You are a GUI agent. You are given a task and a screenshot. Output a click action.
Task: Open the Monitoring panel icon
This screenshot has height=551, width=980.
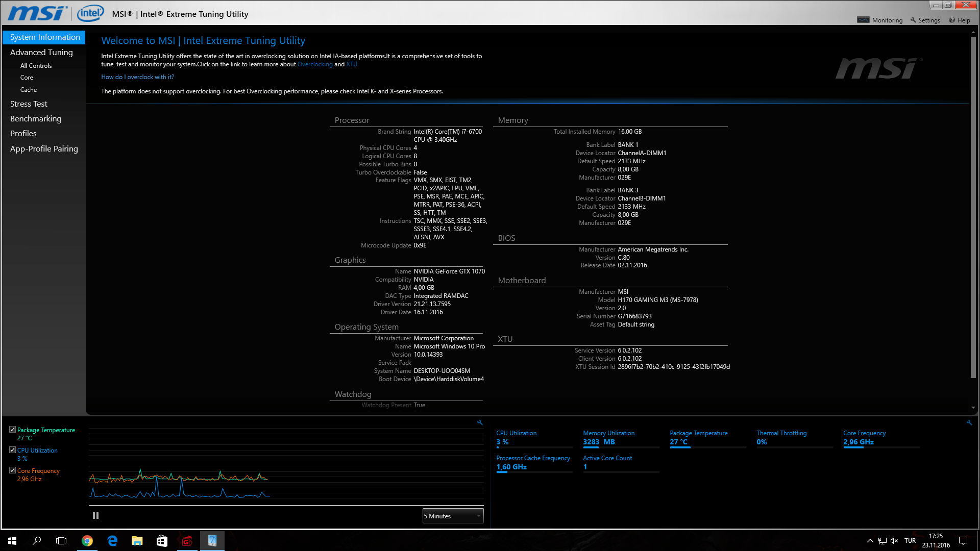pos(863,20)
